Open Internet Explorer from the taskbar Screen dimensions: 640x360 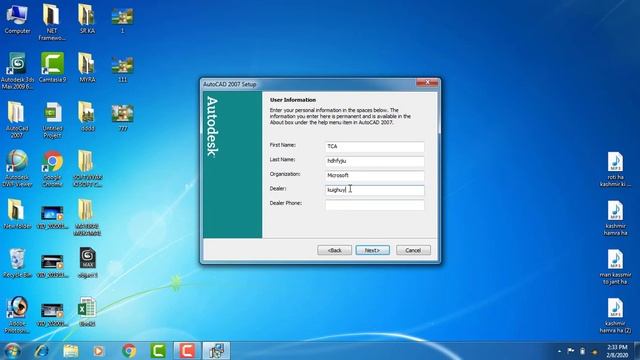[42, 351]
